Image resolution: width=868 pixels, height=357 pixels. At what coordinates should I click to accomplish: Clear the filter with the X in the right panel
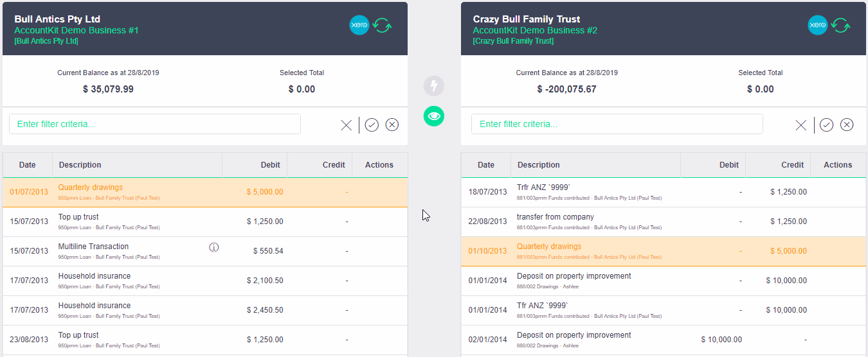click(800, 125)
